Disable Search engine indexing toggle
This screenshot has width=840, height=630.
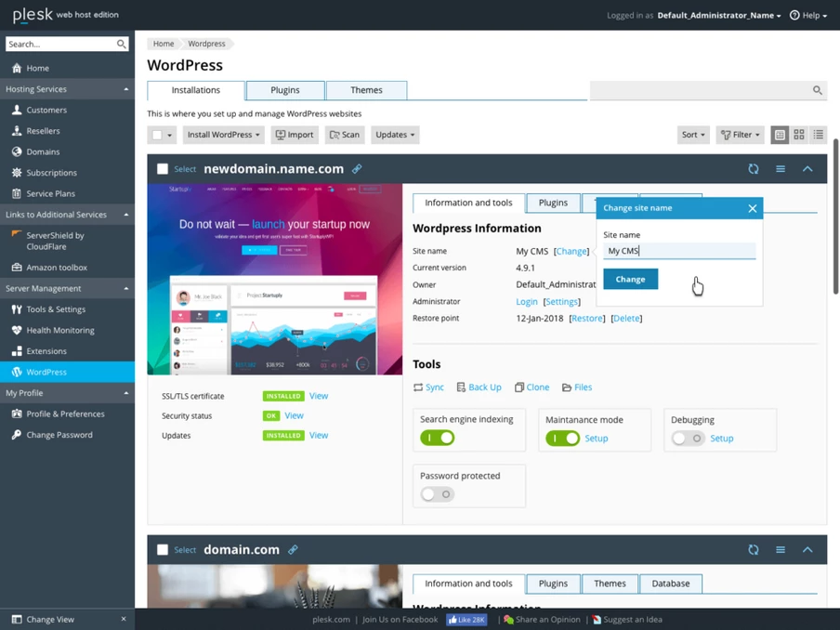point(438,438)
